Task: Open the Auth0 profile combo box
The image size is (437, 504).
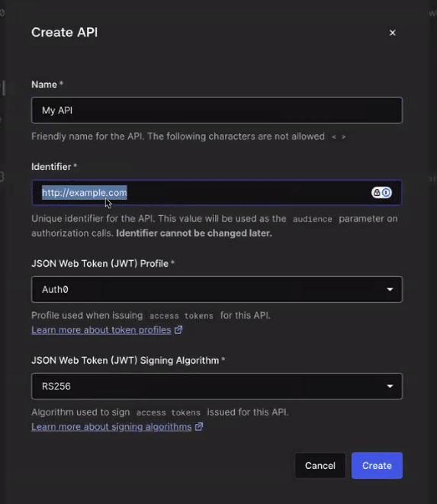Action: [217, 289]
